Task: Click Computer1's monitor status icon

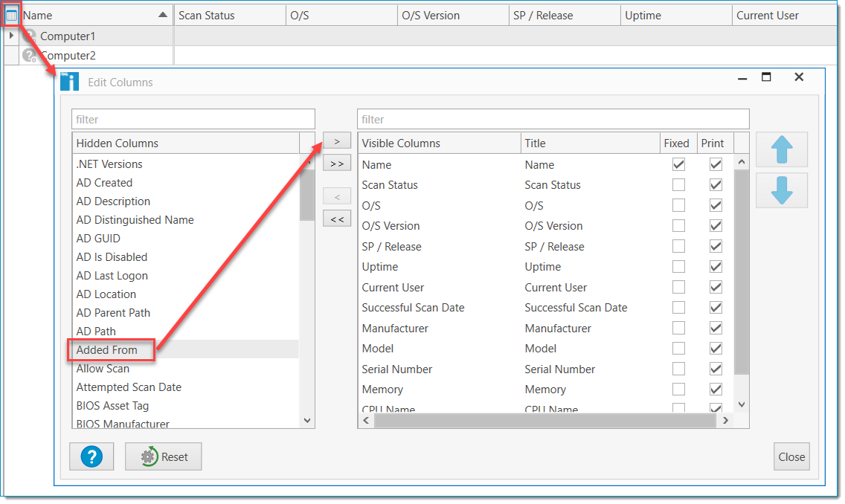Action: tap(30, 35)
